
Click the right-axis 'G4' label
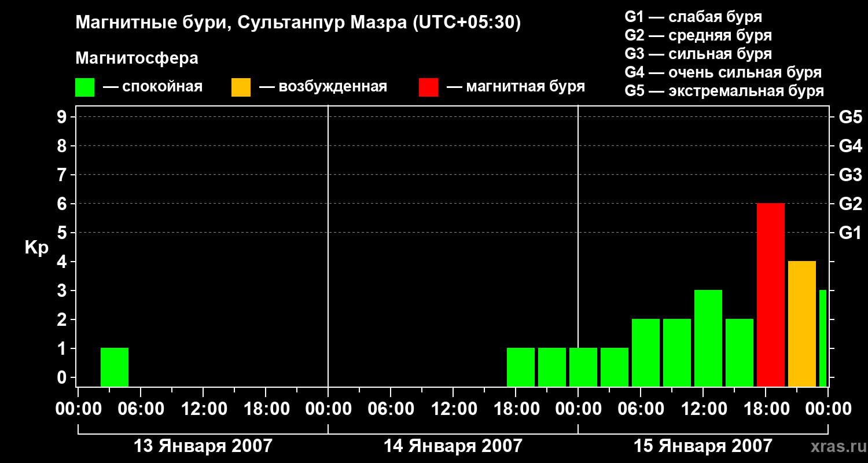coord(850,146)
